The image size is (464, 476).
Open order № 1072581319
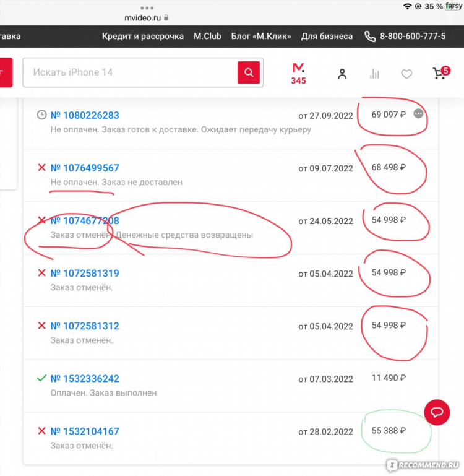[x=85, y=273]
